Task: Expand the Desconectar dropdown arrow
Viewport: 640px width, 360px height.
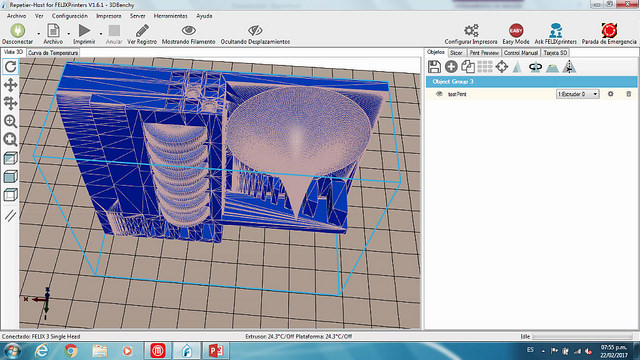Action: [x=38, y=34]
